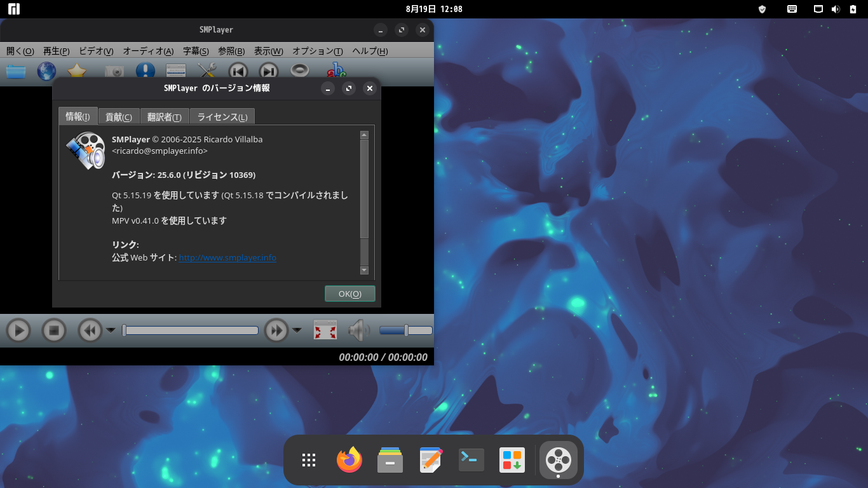Click the Open URL globe icon
868x488 pixels.
[x=46, y=72]
